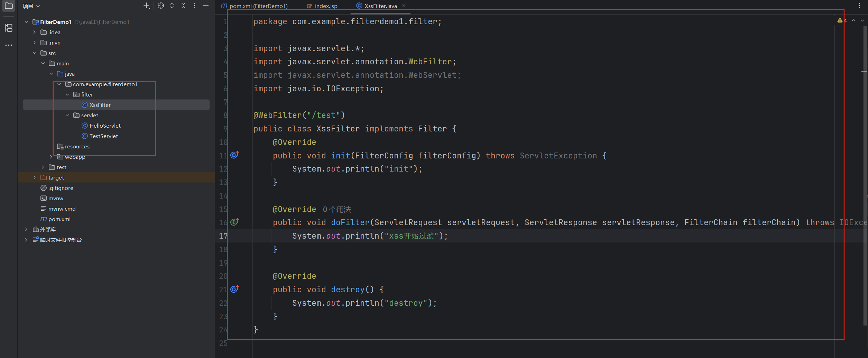
Task: Collapse the main folder
Action: [x=43, y=63]
